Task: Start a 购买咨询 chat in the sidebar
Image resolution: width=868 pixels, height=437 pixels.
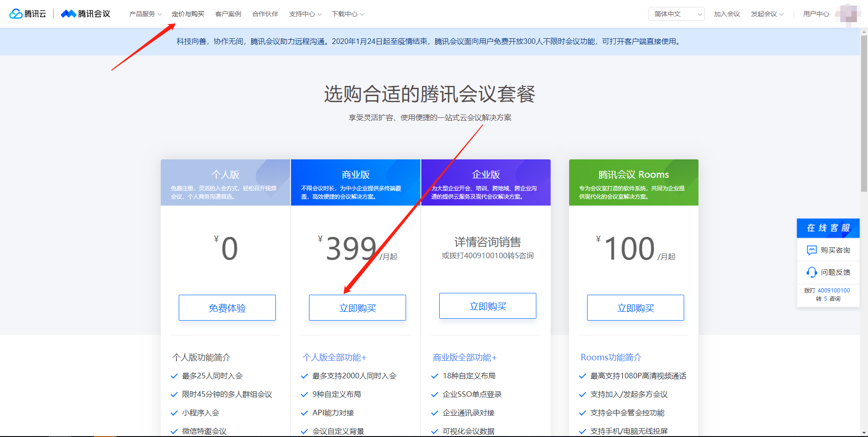Action: coord(828,250)
